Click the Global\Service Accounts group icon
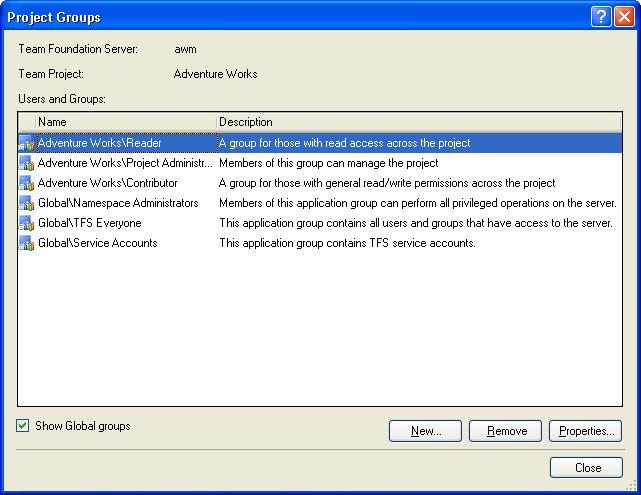641x495 pixels. tap(26, 244)
